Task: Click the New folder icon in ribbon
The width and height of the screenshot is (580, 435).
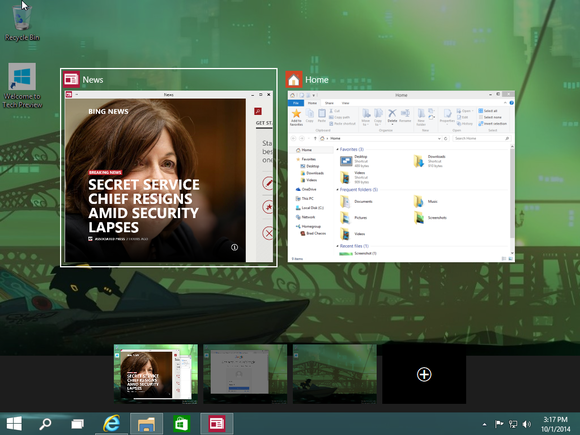Action: [x=421, y=113]
